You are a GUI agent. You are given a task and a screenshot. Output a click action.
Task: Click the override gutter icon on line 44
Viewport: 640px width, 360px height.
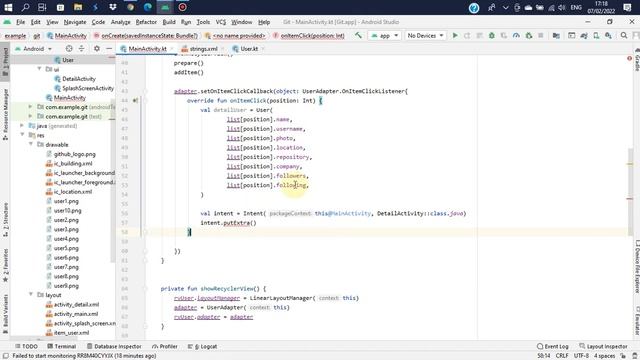pyautogui.click(x=135, y=100)
